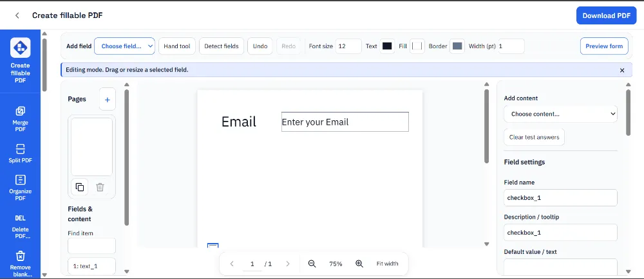Select page 1 thumbnail

(x=91, y=147)
